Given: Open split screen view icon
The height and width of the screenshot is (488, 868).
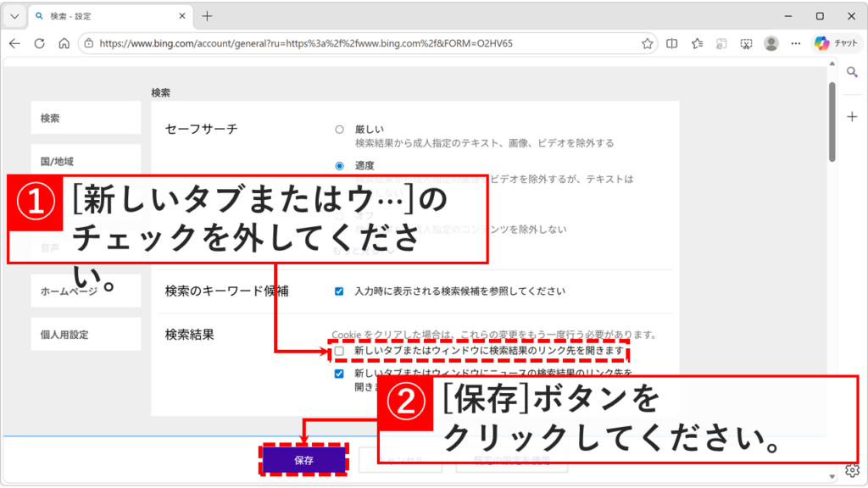Looking at the screenshot, I should tap(672, 43).
